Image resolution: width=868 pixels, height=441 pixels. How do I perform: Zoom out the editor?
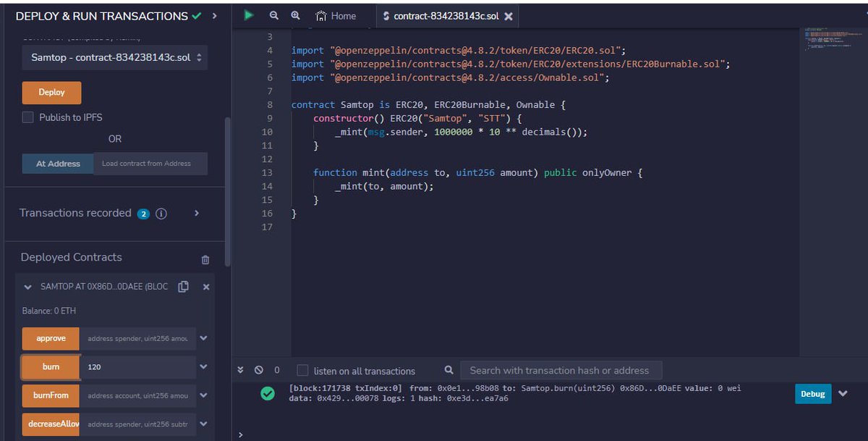point(273,15)
